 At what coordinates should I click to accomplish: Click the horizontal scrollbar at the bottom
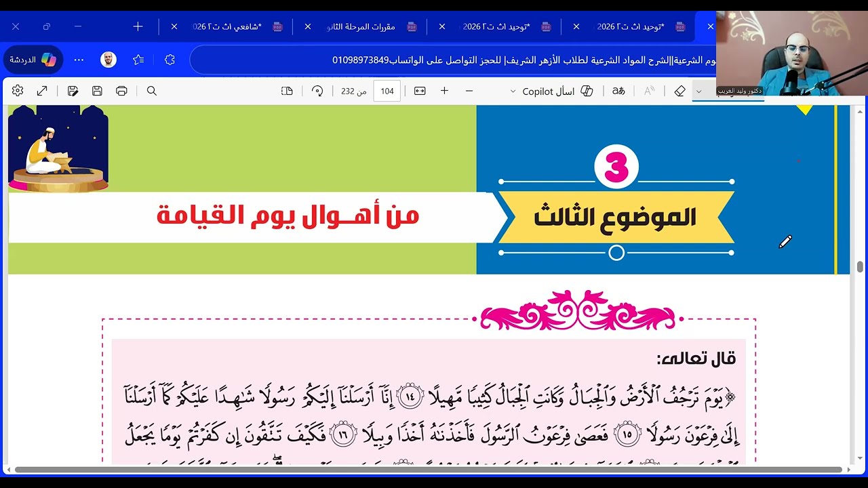[x=429, y=469]
